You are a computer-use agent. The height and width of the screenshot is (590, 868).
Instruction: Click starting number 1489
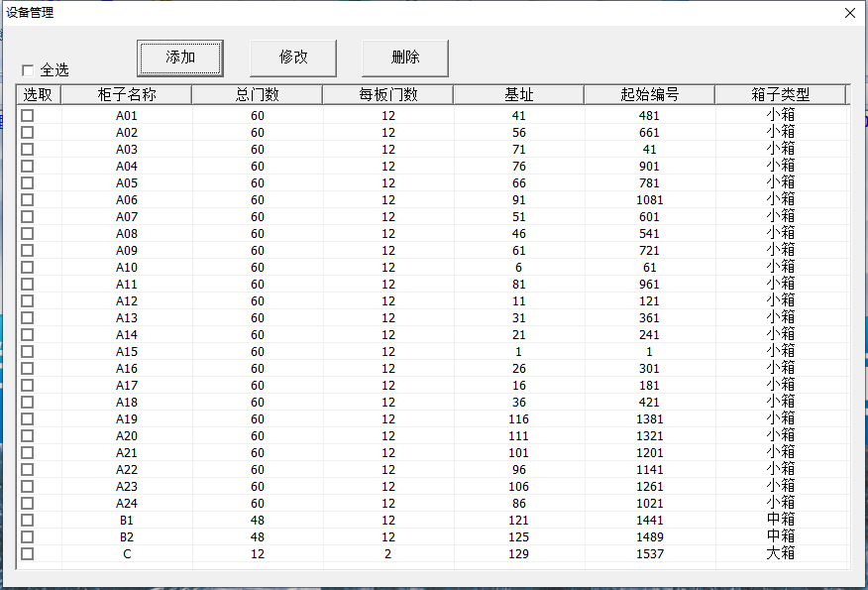(x=649, y=537)
